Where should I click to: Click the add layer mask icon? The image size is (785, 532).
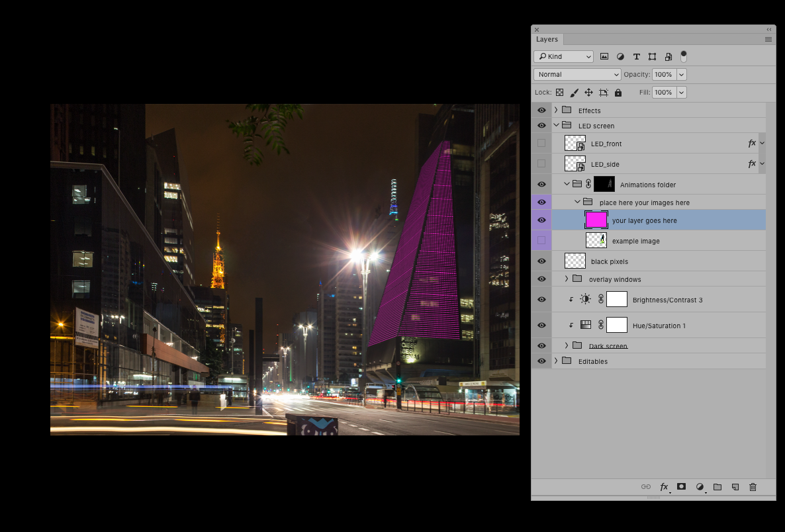(681, 487)
